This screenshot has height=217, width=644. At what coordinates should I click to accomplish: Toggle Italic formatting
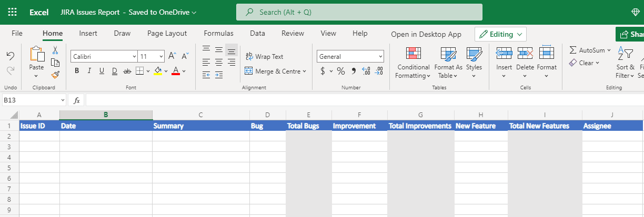coord(89,71)
